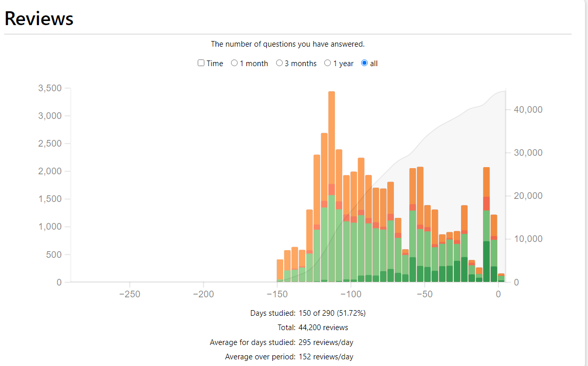
Task: Click the 3,000 left axis label
Action: (50, 116)
